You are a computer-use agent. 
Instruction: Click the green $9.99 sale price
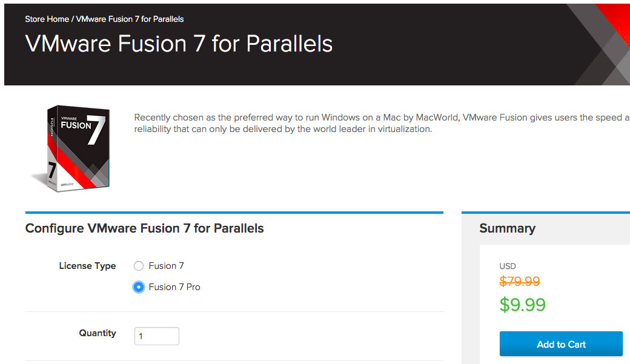pos(522,305)
